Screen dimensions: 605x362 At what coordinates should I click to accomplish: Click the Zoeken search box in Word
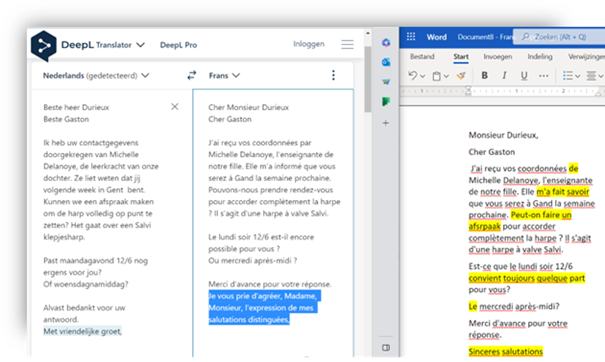559,37
